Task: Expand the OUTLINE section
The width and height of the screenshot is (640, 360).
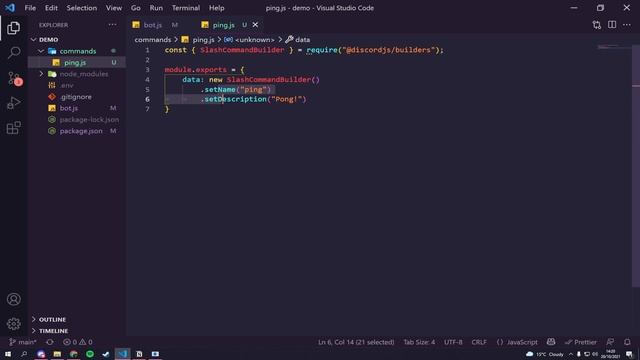Action: tap(52, 319)
